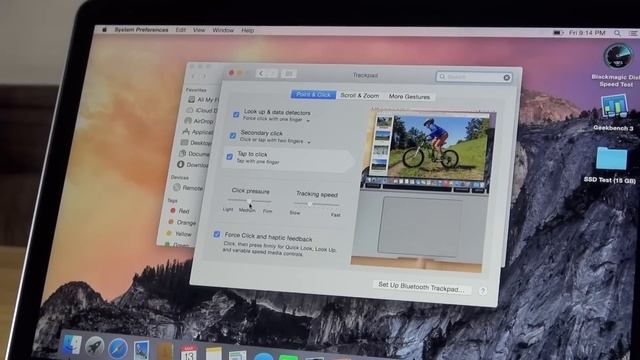Switch to the Scroll & Zoom tab
Image resolution: width=640 pixels, height=360 pixels.
tap(360, 96)
